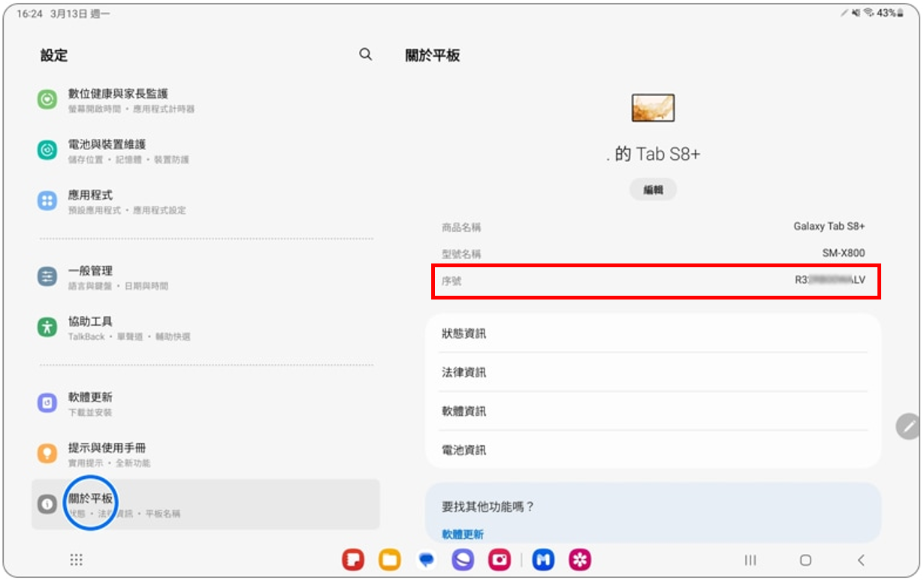This screenshot has height=581, width=924.
Task: Open 法律資訊 entry
Action: pyautogui.click(x=653, y=372)
